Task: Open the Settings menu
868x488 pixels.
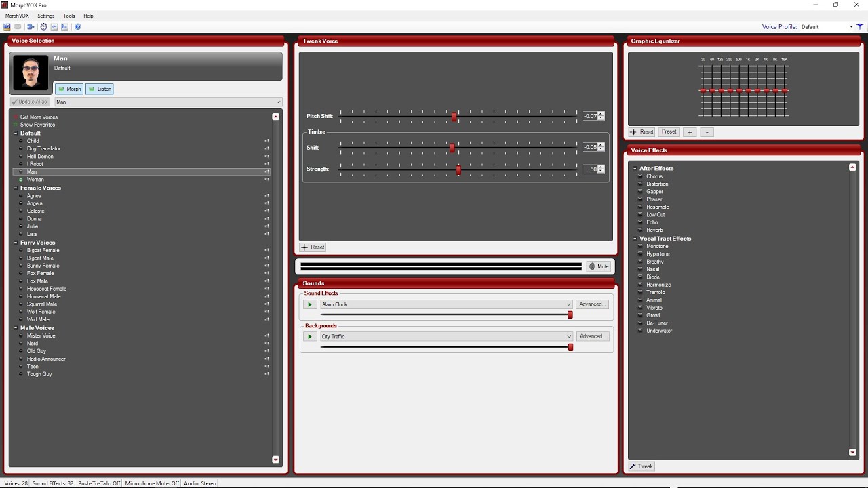Action: (x=46, y=16)
